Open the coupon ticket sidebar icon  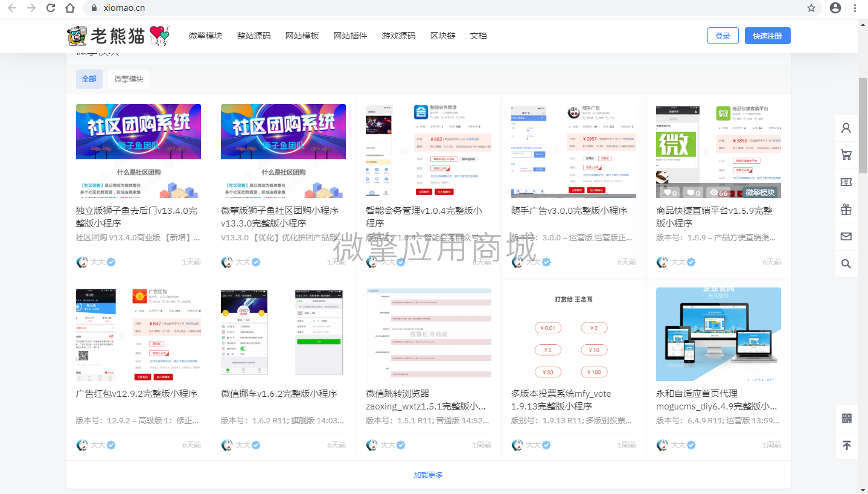click(846, 182)
